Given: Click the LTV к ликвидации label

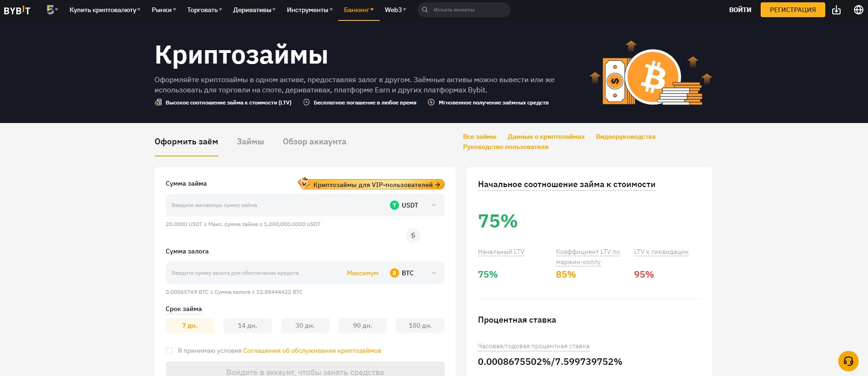Looking at the screenshot, I should pos(661,252).
